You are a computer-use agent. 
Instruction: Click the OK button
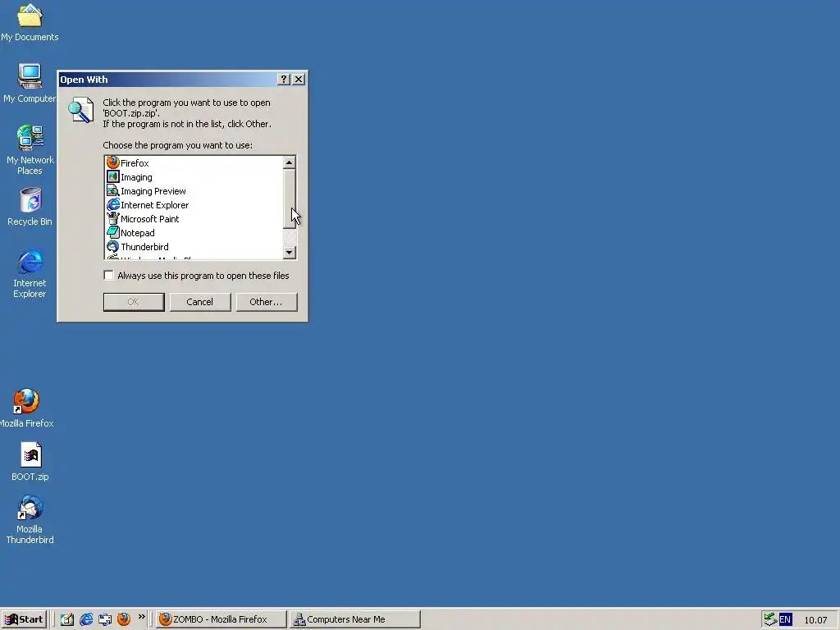[x=134, y=302]
